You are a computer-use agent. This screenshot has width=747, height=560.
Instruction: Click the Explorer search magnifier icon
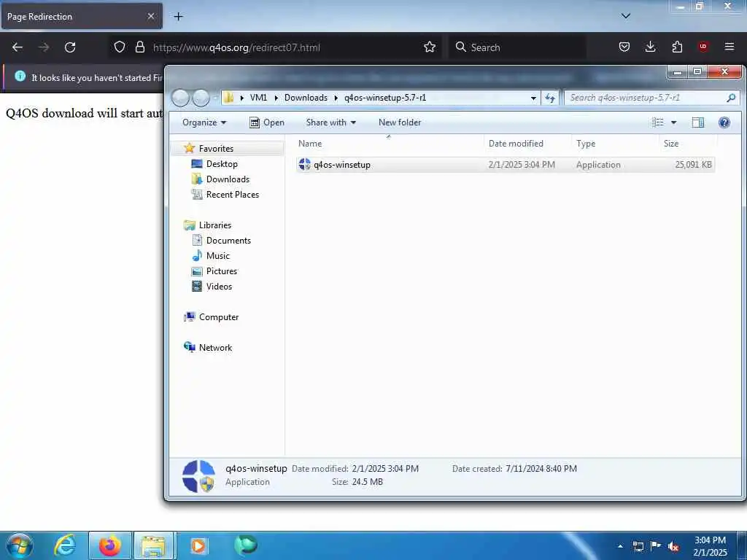731,98
